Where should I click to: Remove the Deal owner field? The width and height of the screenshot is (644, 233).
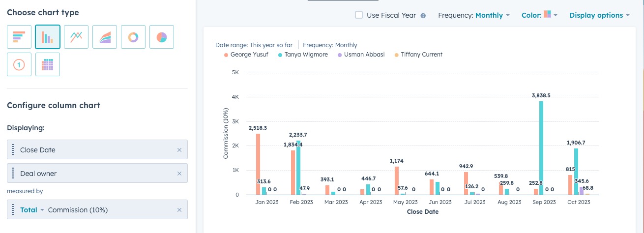[x=179, y=174]
